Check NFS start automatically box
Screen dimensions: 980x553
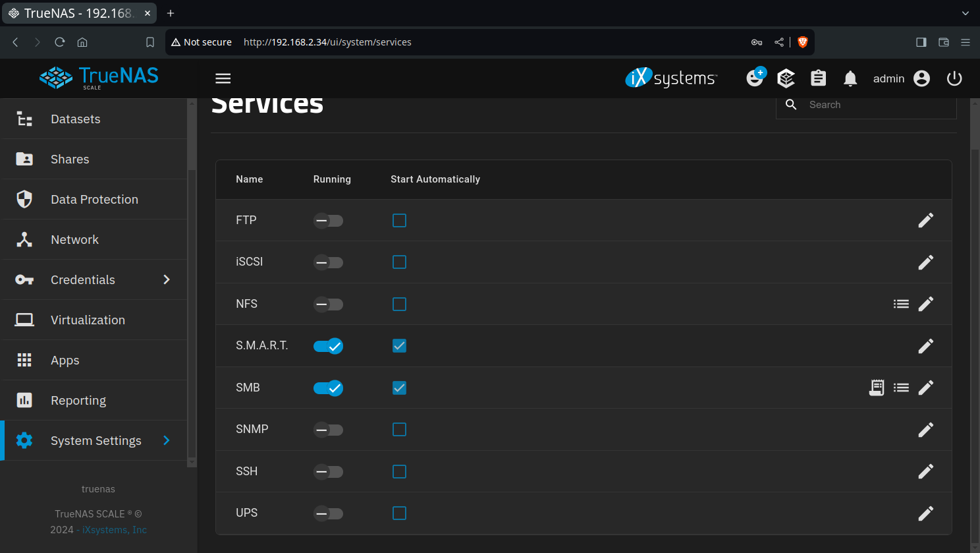(399, 304)
